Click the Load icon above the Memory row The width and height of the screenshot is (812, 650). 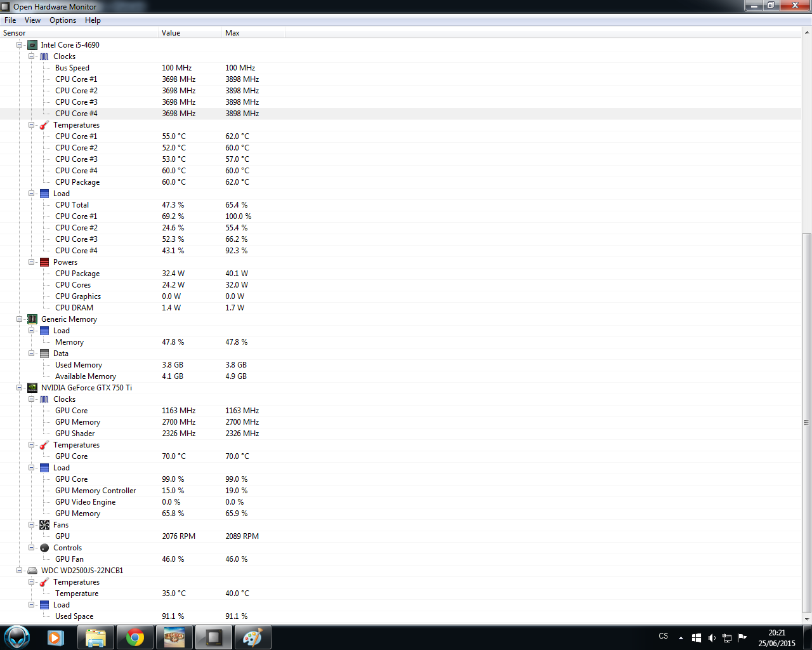coord(44,331)
